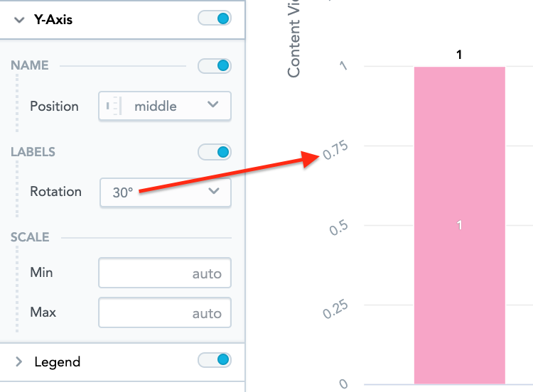Click the Legend section header label
This screenshot has width=533, height=392.
click(57, 362)
